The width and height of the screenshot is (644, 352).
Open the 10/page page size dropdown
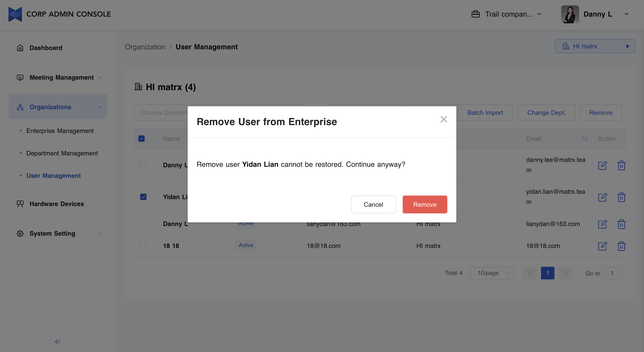pos(491,273)
